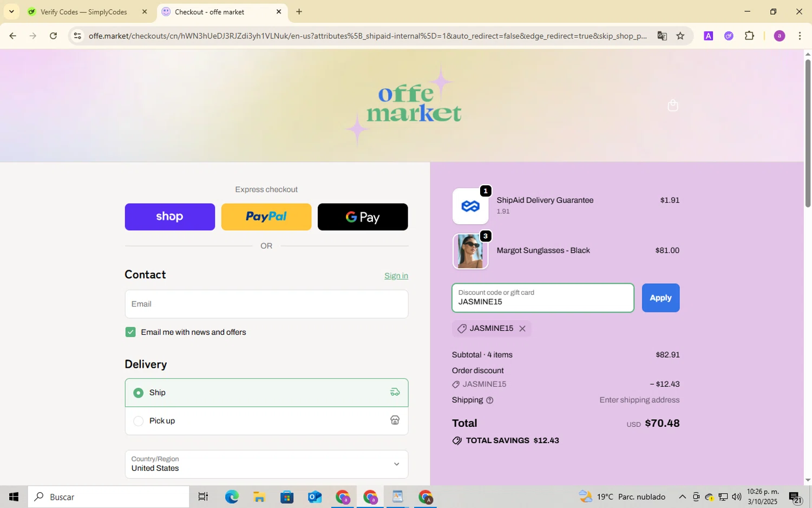Close the Verify Codes SimplyCodes tab
Screen dimensions: 812x508
(x=145, y=11)
